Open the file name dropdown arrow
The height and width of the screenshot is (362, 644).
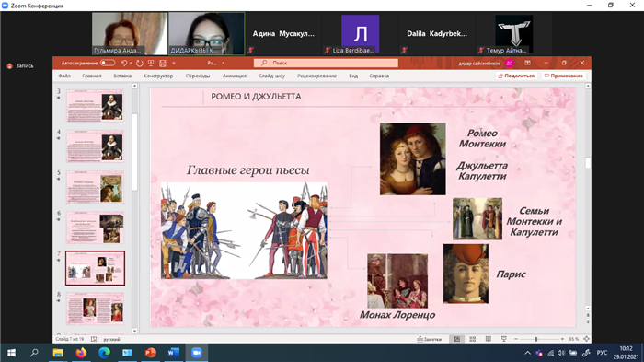tap(223, 63)
